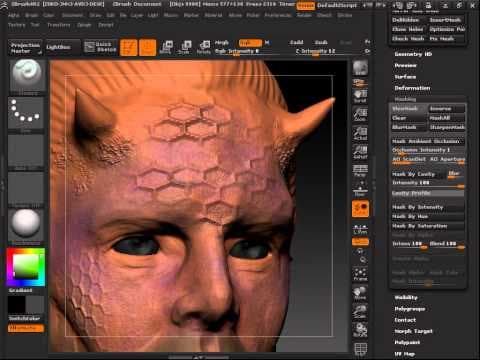Expand the Deformation section
The image size is (480, 360).
[412, 88]
